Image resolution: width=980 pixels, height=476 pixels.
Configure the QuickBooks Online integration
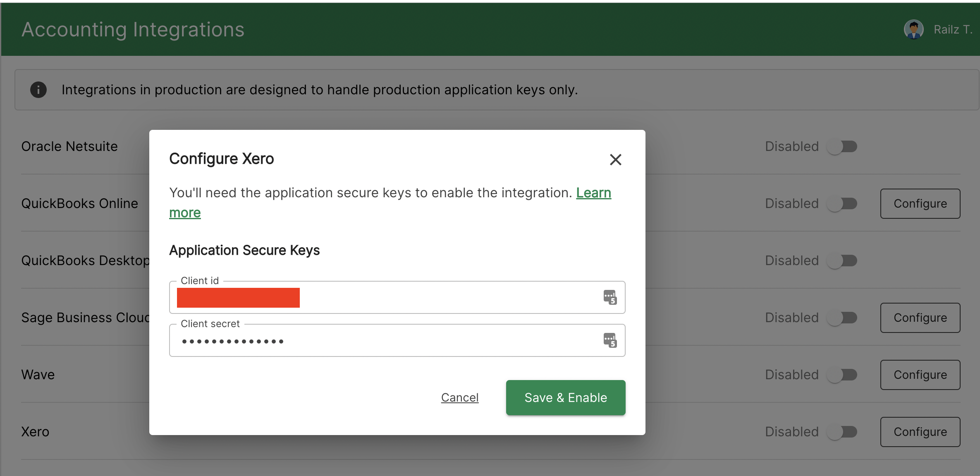pos(920,203)
